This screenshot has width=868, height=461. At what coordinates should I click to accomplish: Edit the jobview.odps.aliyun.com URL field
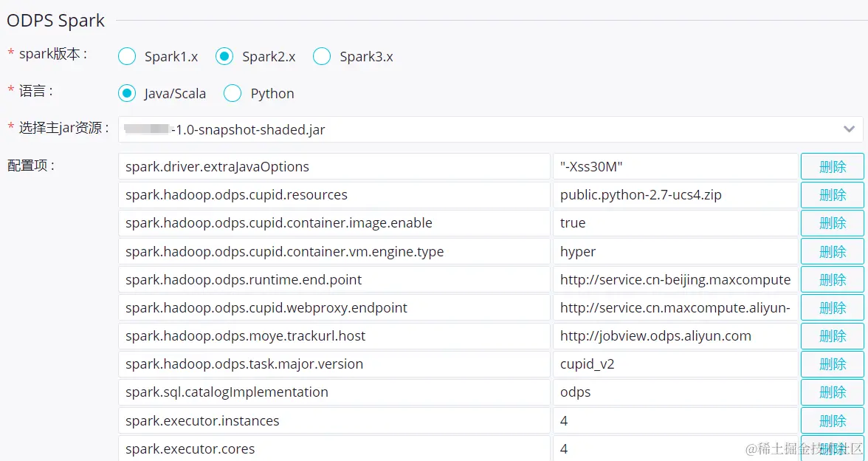tap(675, 336)
